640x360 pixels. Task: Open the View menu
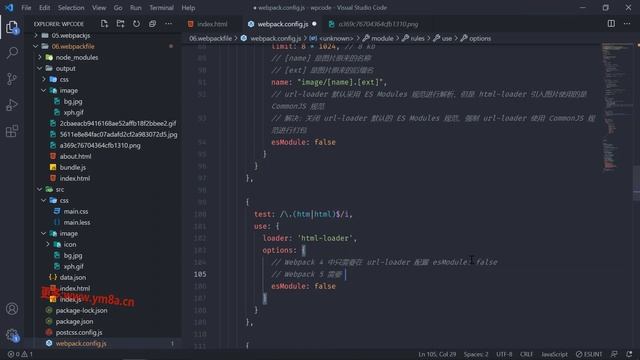click(x=99, y=8)
